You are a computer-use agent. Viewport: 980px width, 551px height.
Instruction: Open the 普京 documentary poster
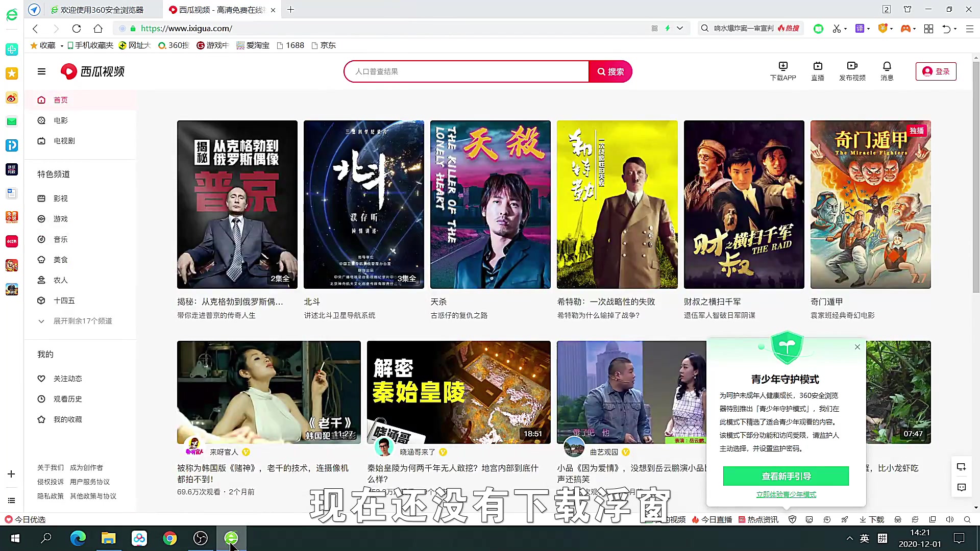tap(237, 205)
